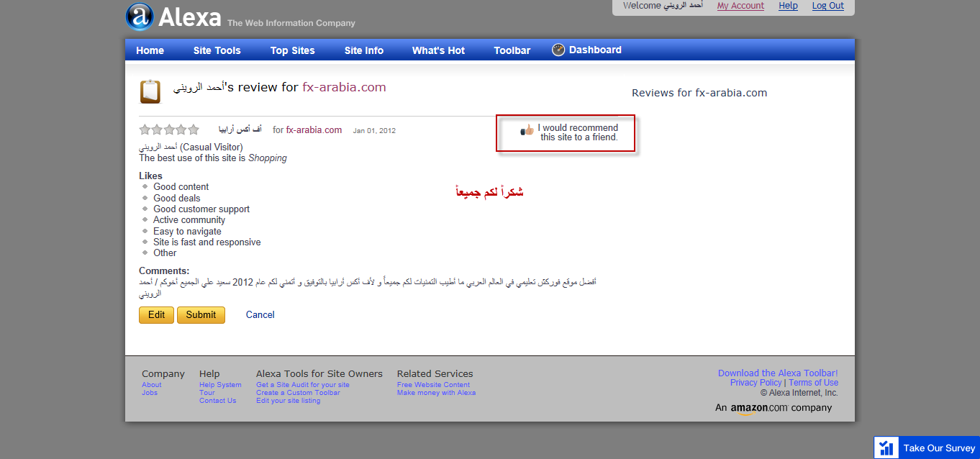Click 'Shopping' best use text
This screenshot has width=980, height=459.
coord(268,158)
